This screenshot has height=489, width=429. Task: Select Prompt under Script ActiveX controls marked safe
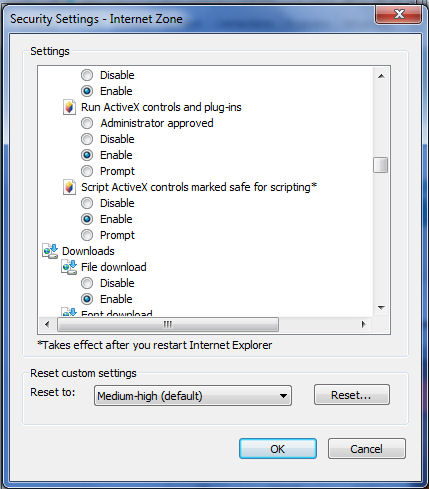tap(87, 235)
